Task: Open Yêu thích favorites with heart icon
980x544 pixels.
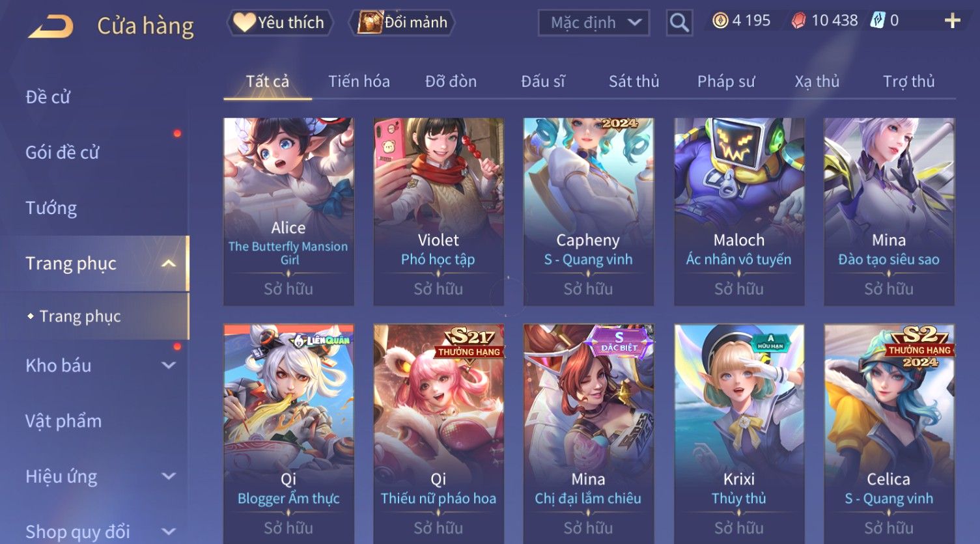Action: 280,23
